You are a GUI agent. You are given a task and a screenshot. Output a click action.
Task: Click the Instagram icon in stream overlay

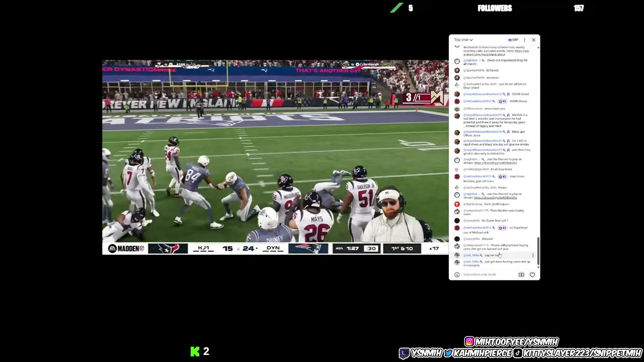[469, 342]
